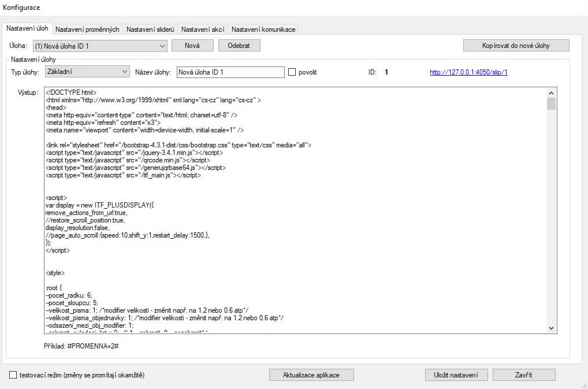
Task: Open the Nastavení komunikace tab
Action: (263, 29)
